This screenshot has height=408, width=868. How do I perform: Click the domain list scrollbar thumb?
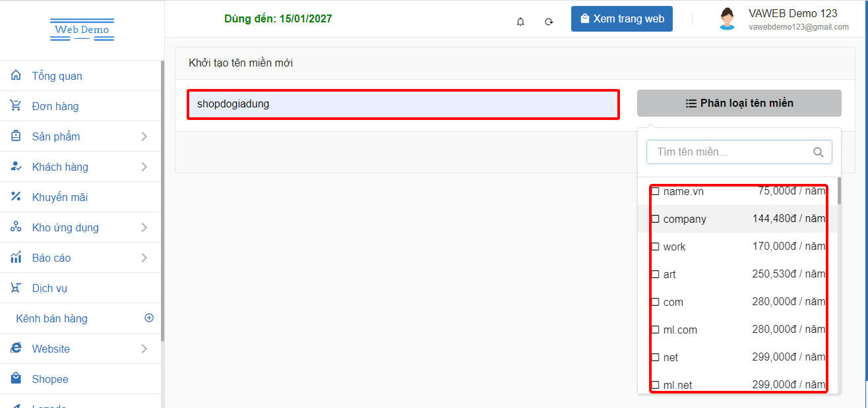point(839,190)
